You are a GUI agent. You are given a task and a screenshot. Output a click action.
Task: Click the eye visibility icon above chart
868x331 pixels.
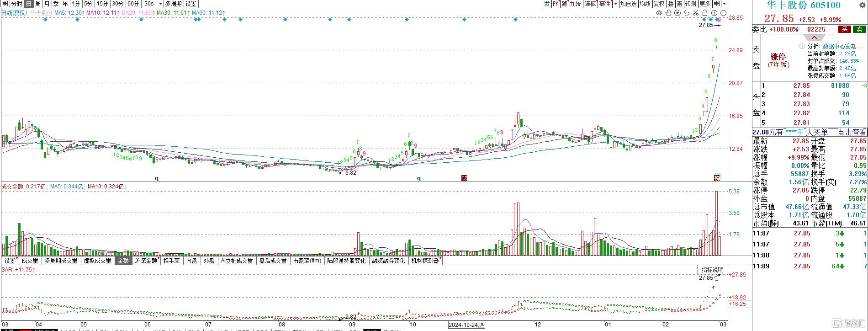[659, 13]
